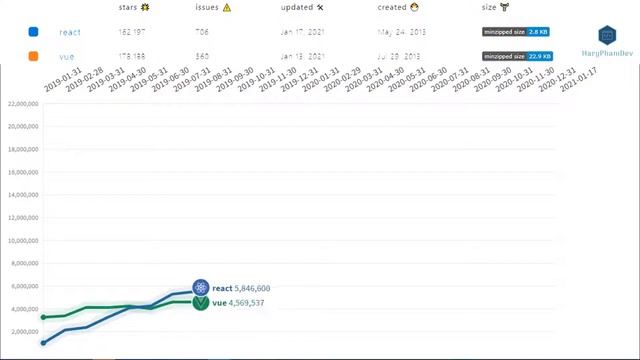The image size is (640, 360).
Task: Click the stars column header
Action: 128,7
